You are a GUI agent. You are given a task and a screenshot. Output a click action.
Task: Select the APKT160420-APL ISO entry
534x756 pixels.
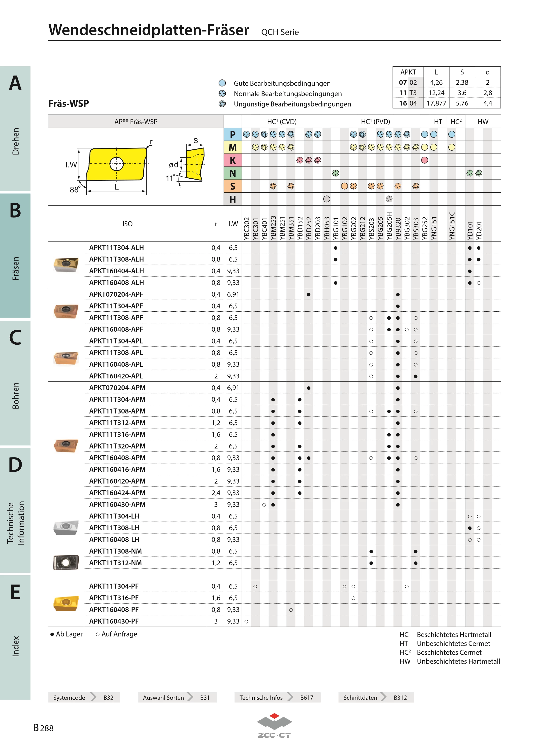point(116,376)
